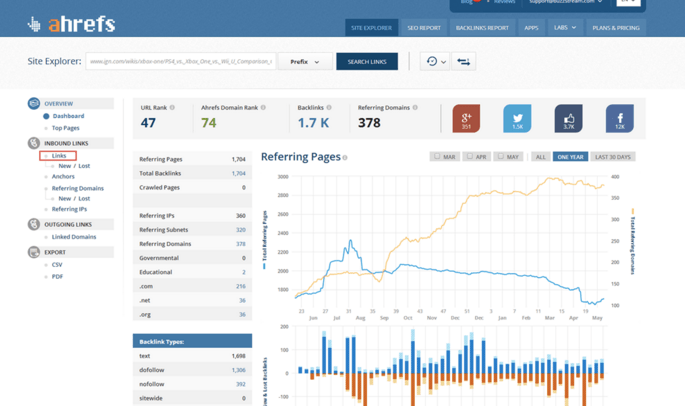
Task: Toggle the MAR checkbox
Action: click(437, 156)
